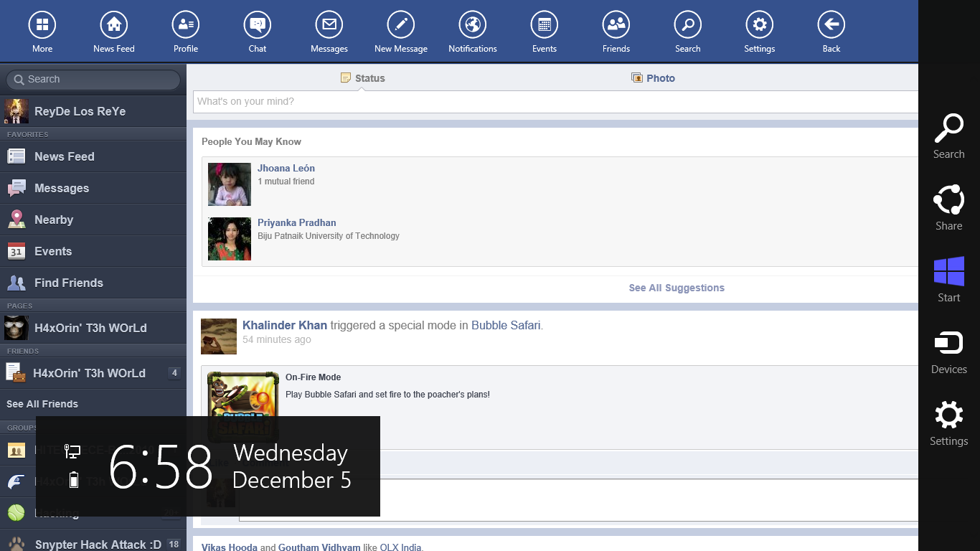Open H4xOrin' T3h WOrLd friends list entry
Screen dimensions: 980x551
click(93, 373)
